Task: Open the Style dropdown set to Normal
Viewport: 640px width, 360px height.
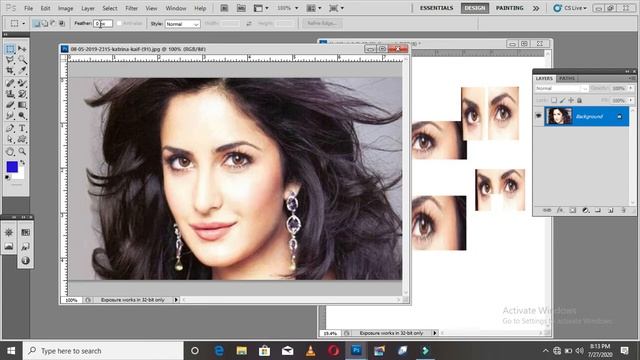Action: 182,24
